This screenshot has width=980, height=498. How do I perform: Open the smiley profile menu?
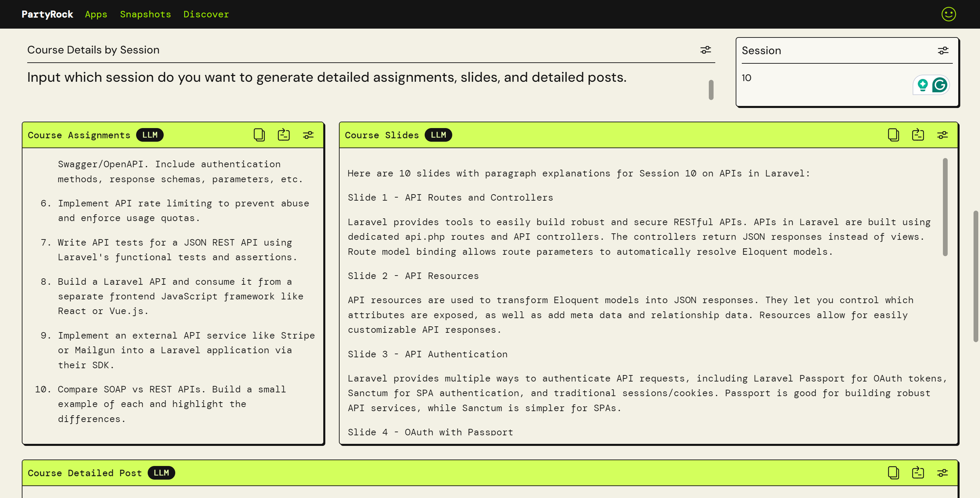point(948,14)
